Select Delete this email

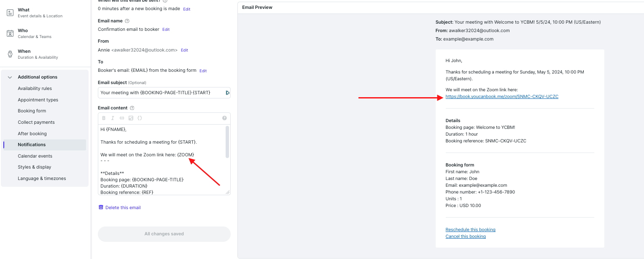point(122,207)
